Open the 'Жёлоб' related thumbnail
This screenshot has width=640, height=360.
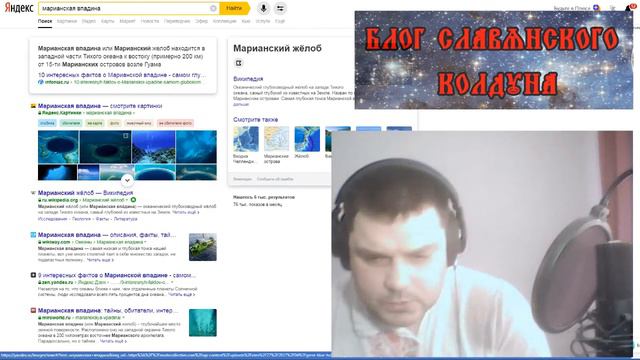coord(307,139)
